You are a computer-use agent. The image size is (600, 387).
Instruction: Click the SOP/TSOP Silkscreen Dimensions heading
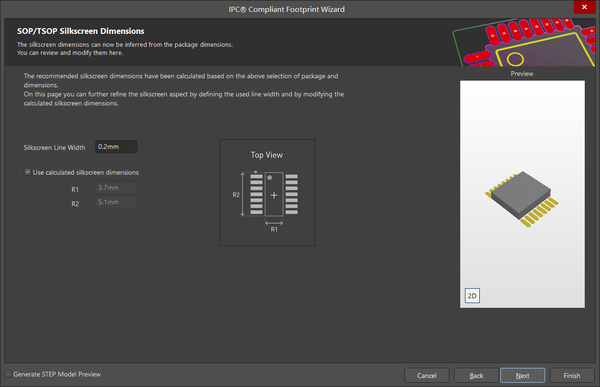coord(81,31)
